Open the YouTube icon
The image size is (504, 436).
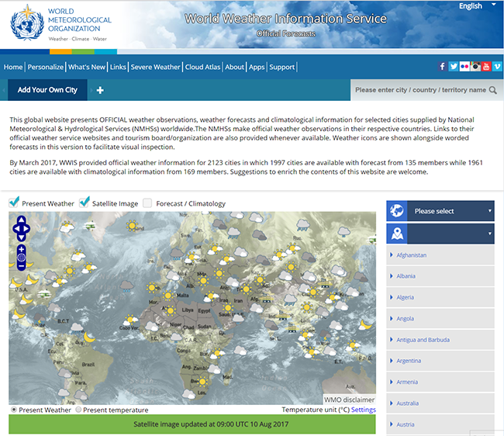(x=486, y=67)
